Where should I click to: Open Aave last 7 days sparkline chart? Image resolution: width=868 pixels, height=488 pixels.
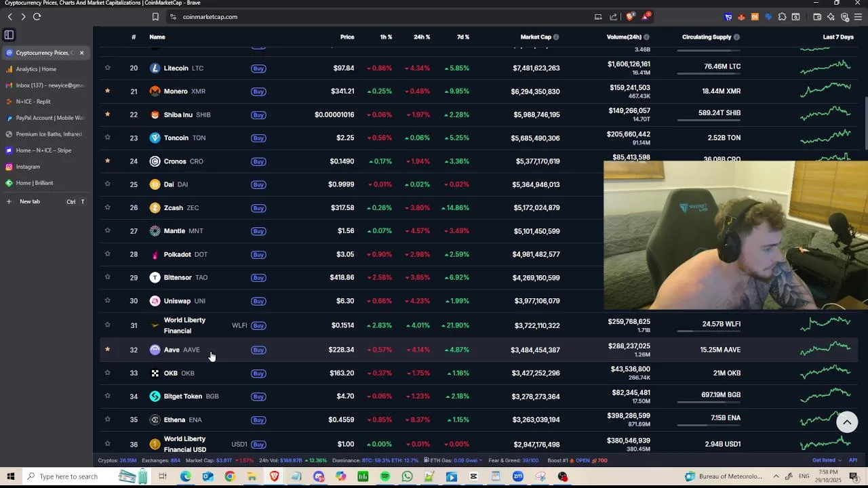click(825, 348)
